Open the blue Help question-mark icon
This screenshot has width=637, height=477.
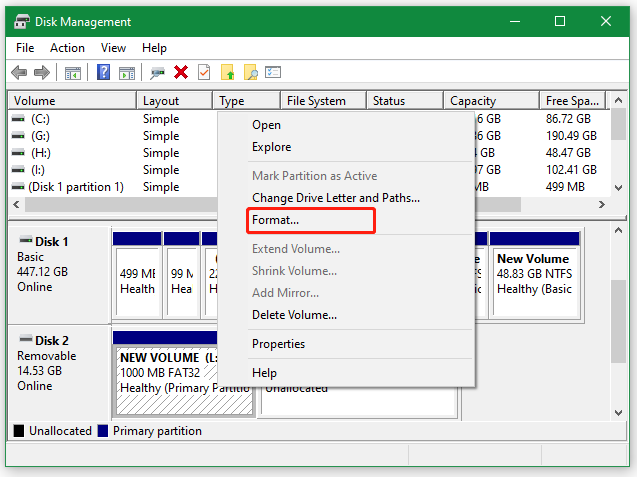coord(103,72)
